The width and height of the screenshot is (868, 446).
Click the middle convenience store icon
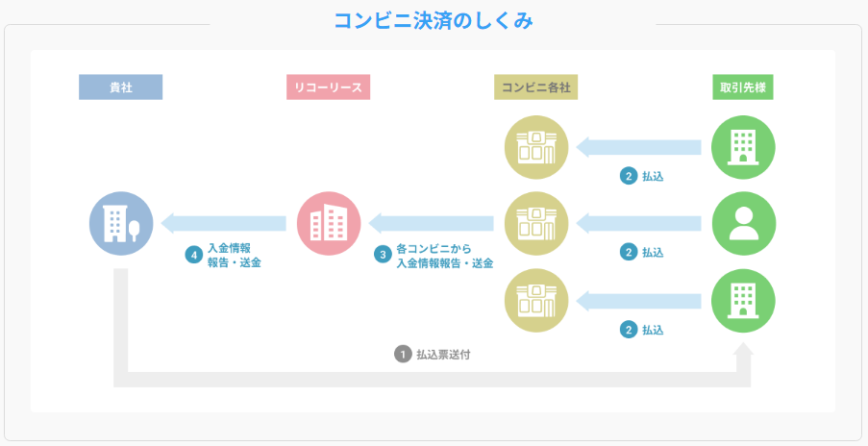[536, 224]
